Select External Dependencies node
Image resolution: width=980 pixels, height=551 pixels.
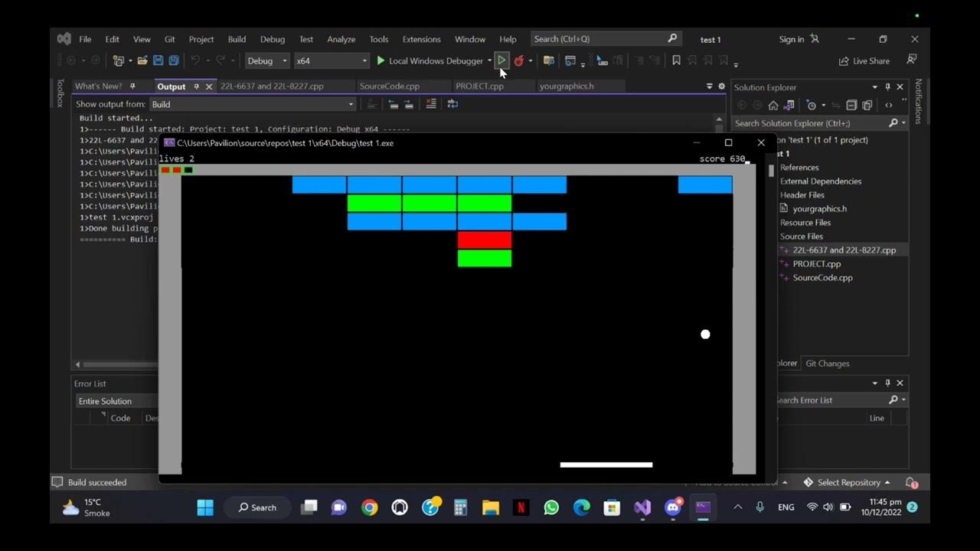[821, 181]
